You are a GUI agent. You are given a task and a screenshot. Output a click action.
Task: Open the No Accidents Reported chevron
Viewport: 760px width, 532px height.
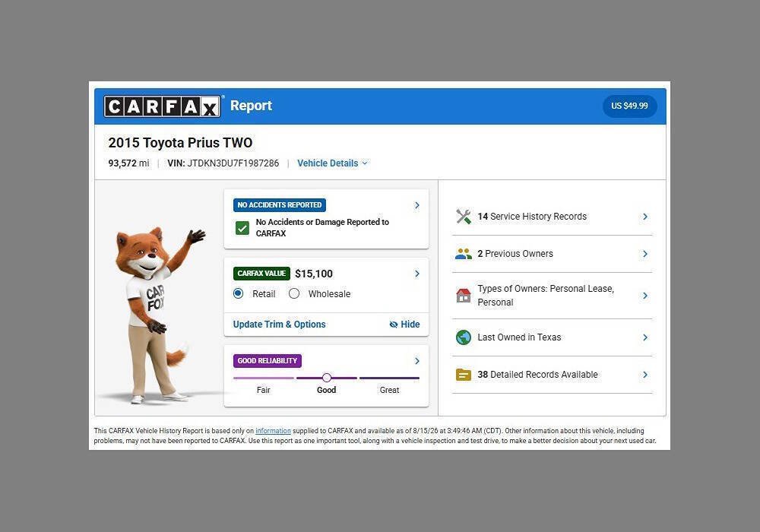pyautogui.click(x=416, y=205)
